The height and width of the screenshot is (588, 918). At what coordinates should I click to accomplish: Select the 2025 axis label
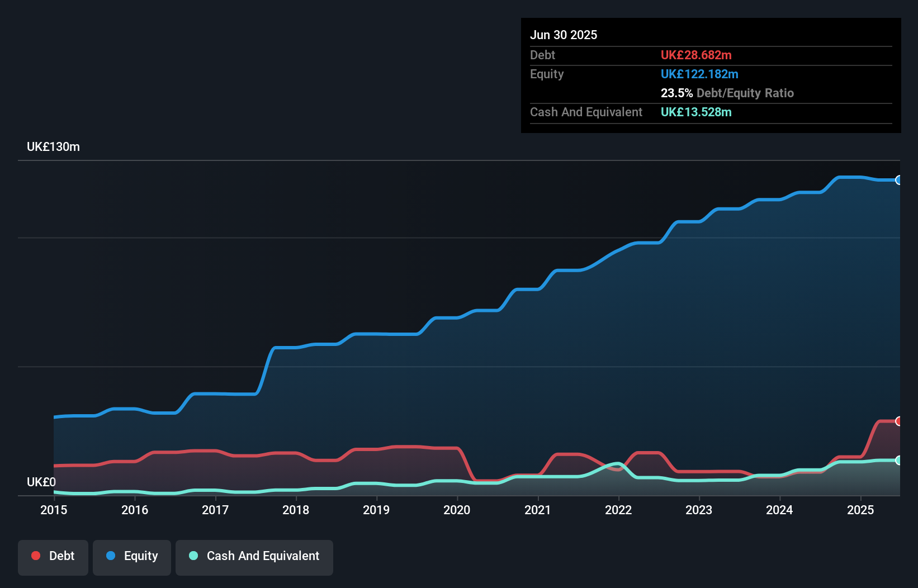tap(860, 510)
